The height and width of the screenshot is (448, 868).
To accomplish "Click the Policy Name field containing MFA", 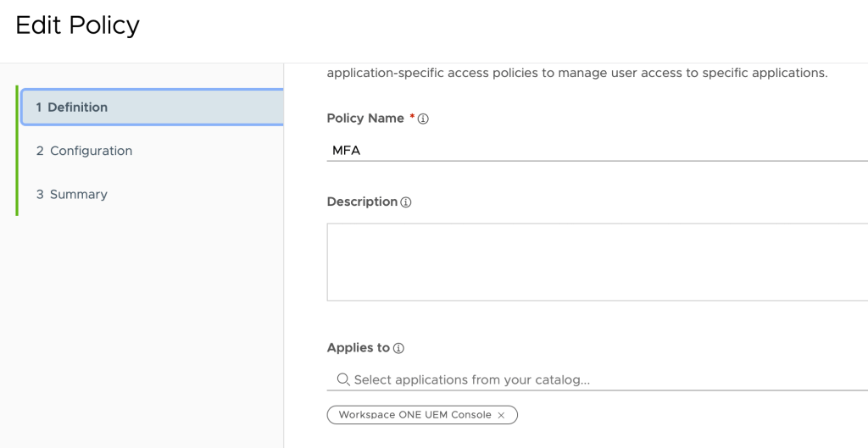I will pyautogui.click(x=593, y=150).
